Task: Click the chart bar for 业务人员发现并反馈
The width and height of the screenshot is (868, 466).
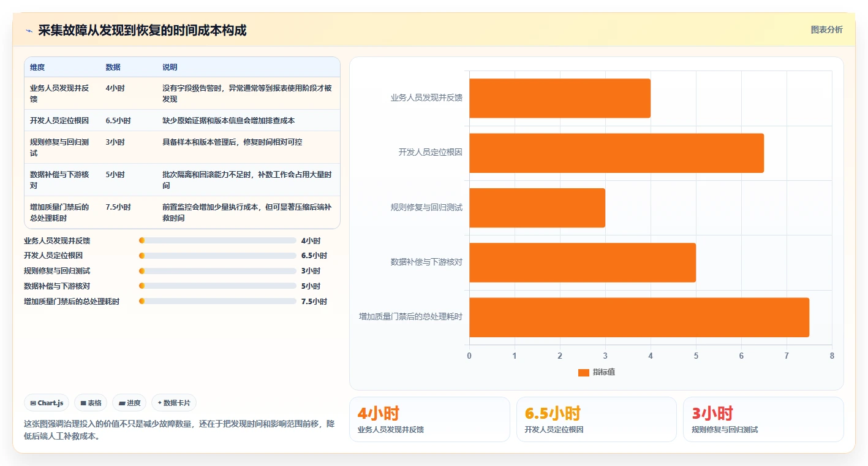Action: [x=560, y=98]
